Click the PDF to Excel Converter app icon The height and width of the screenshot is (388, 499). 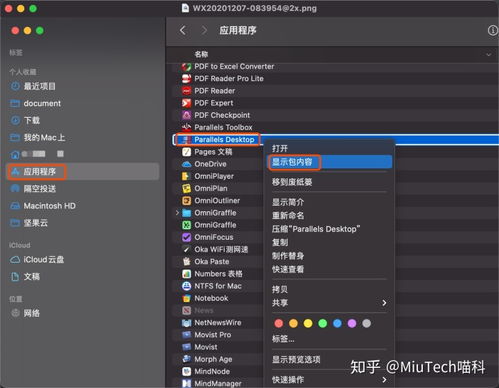click(x=186, y=66)
